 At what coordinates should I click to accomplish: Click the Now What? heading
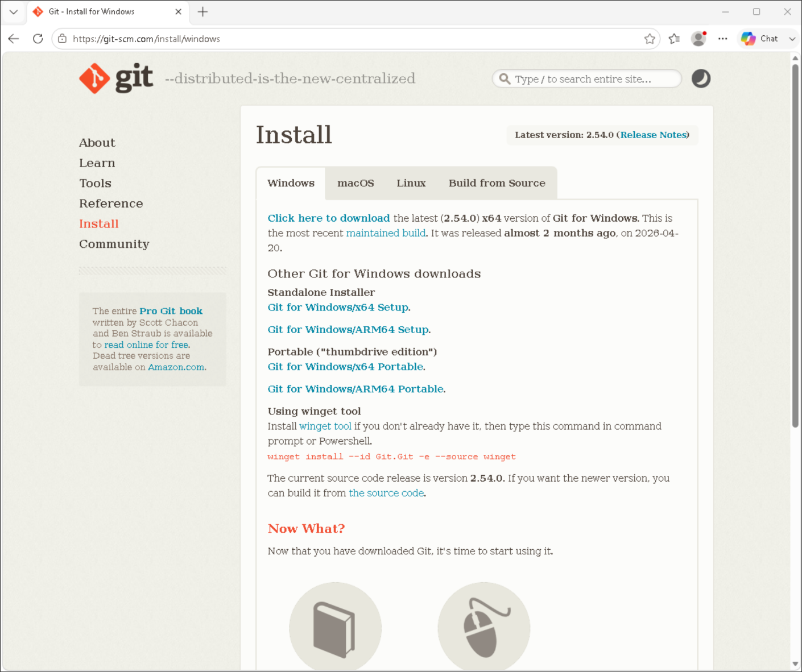[306, 529]
